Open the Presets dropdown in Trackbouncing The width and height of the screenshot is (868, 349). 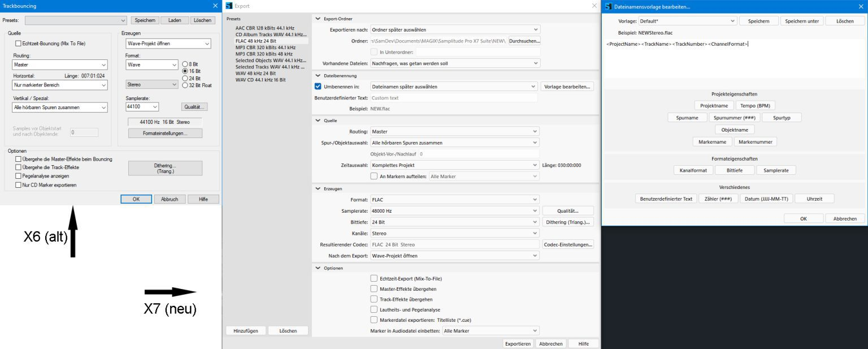[x=76, y=20]
